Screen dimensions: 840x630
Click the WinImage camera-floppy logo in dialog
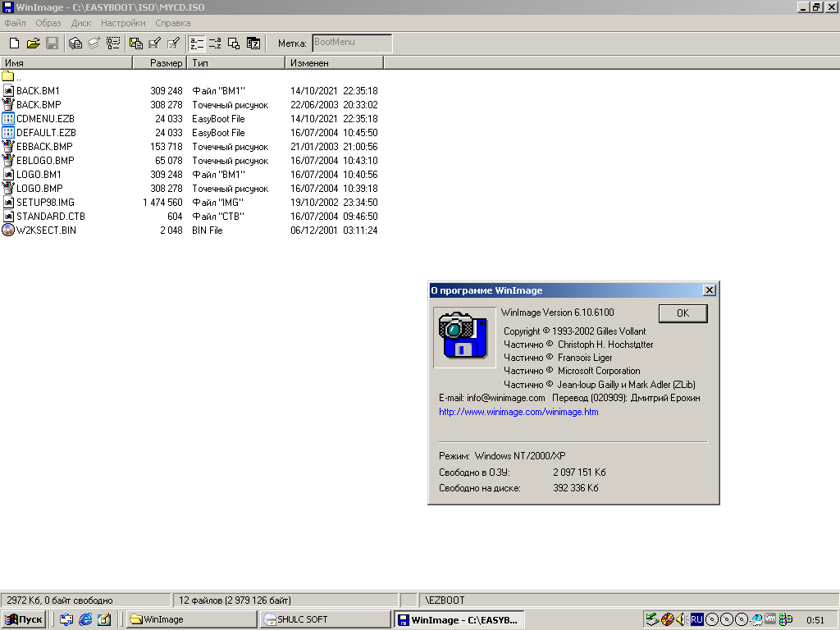pyautogui.click(x=464, y=336)
